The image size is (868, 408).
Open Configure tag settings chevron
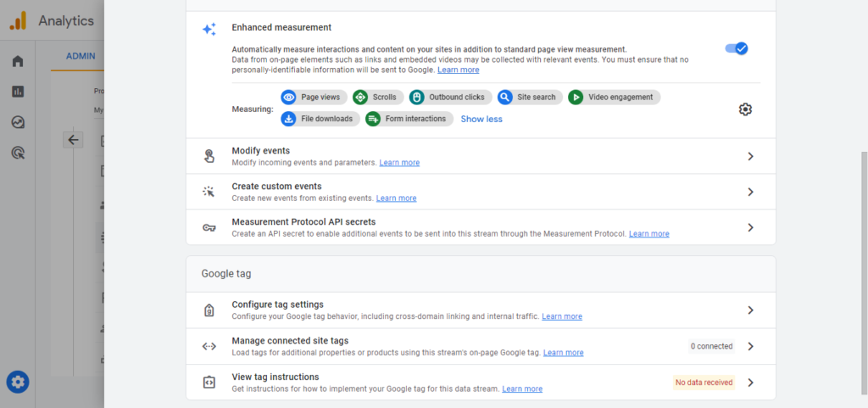coord(751,310)
